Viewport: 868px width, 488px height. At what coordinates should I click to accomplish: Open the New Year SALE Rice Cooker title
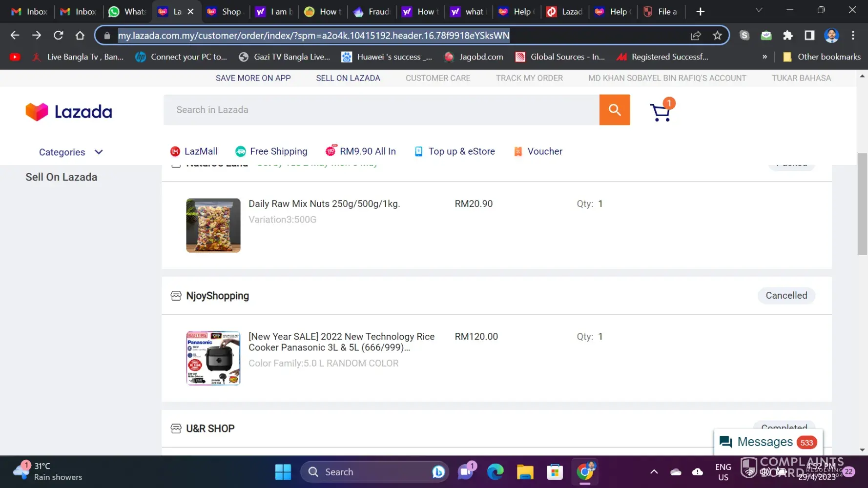click(x=342, y=342)
